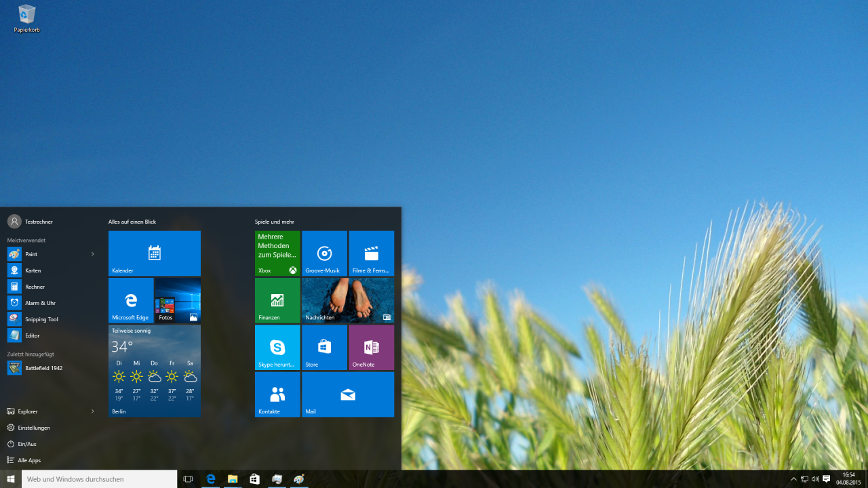The width and height of the screenshot is (868, 488).
Task: Open the Xbox tile
Action: pos(277,253)
